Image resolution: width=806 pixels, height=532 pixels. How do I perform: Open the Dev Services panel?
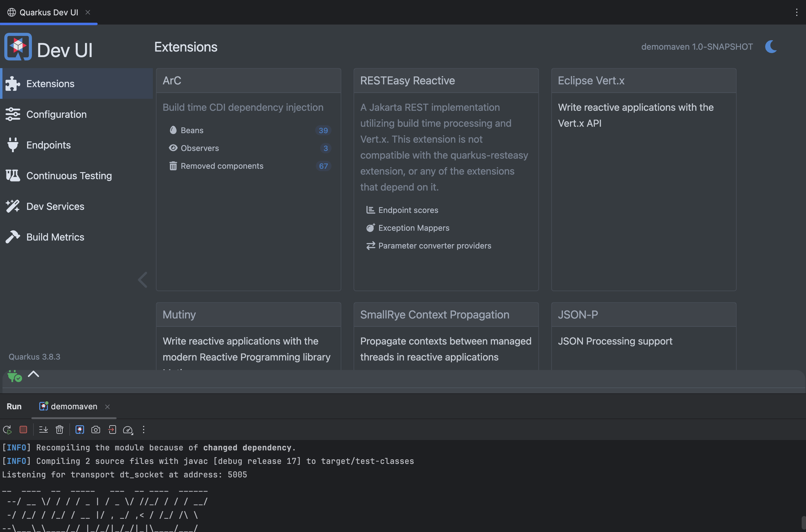[55, 206]
